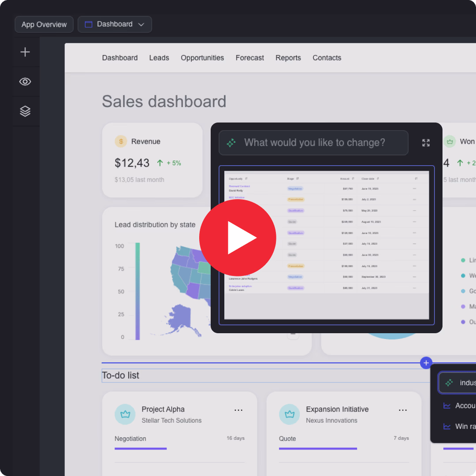Toggle the eye preview icon in sidebar
This screenshot has height=476, width=476.
click(x=25, y=82)
